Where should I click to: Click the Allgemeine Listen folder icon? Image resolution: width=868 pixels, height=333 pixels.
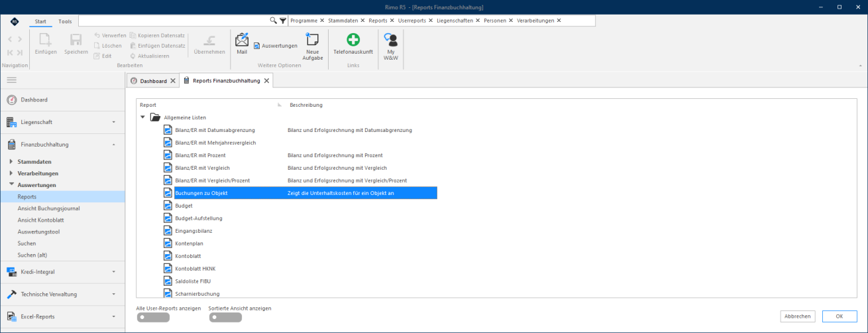pos(155,117)
